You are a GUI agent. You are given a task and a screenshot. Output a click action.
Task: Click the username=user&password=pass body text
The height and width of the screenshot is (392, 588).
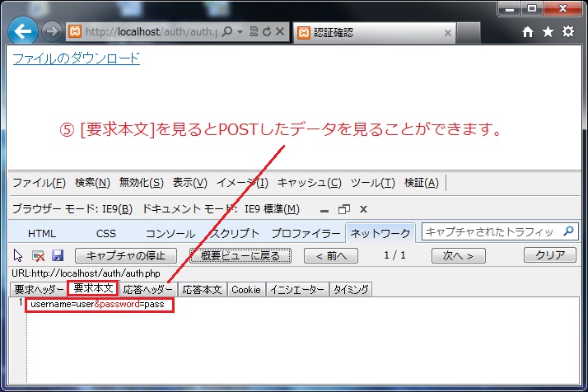click(x=97, y=304)
